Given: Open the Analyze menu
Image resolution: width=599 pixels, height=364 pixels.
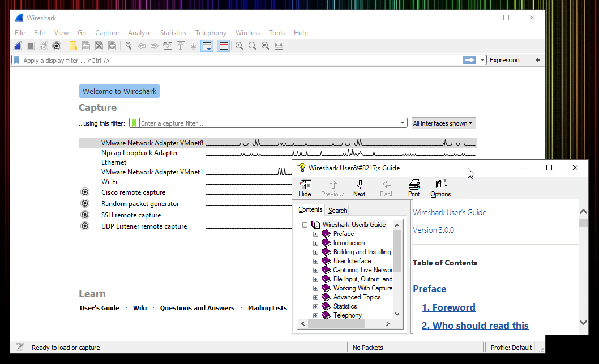Looking at the screenshot, I should coord(139,33).
